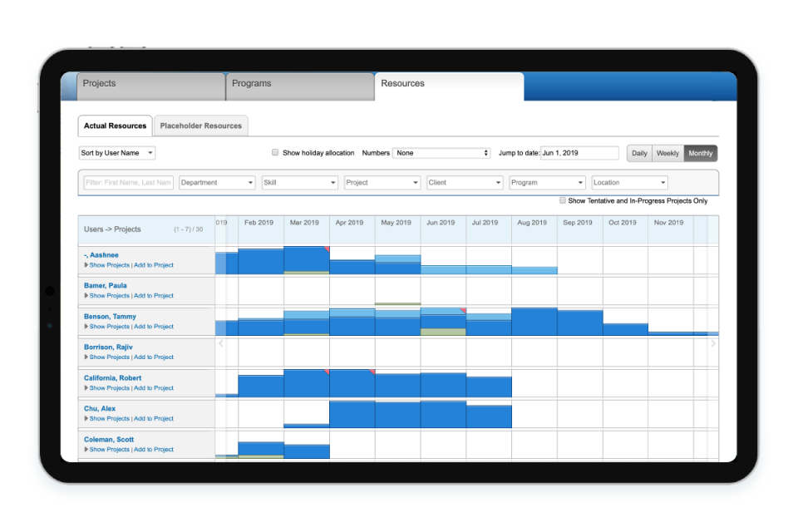Image resolution: width=798 pixels, height=532 pixels.
Task: Click Add to Project for Benson, Tammy
Action: click(154, 326)
